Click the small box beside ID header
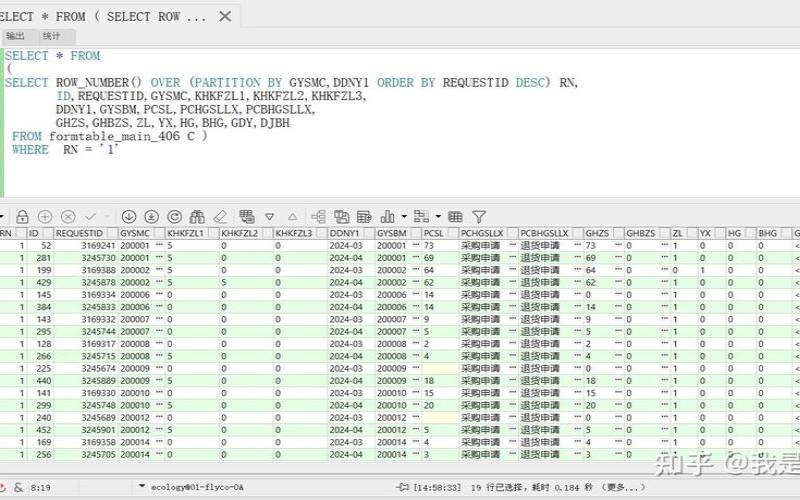This screenshot has height=500, width=800. pos(49,233)
